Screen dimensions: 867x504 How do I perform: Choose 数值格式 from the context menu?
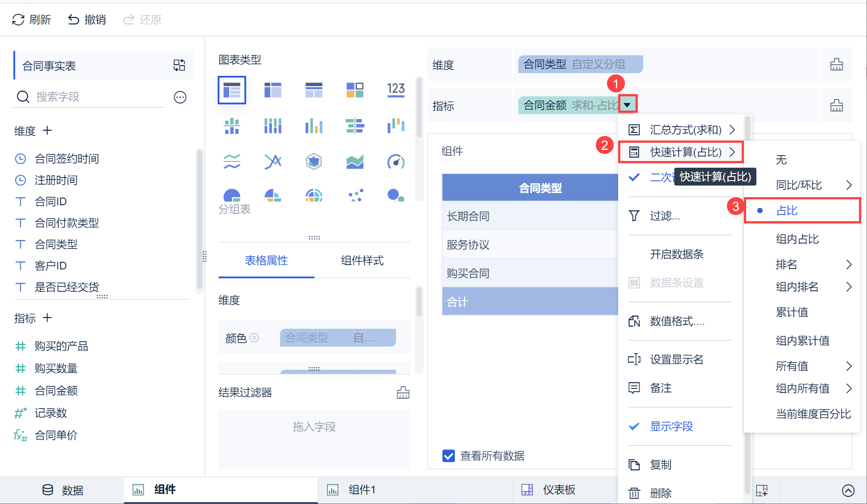pyautogui.click(x=677, y=321)
